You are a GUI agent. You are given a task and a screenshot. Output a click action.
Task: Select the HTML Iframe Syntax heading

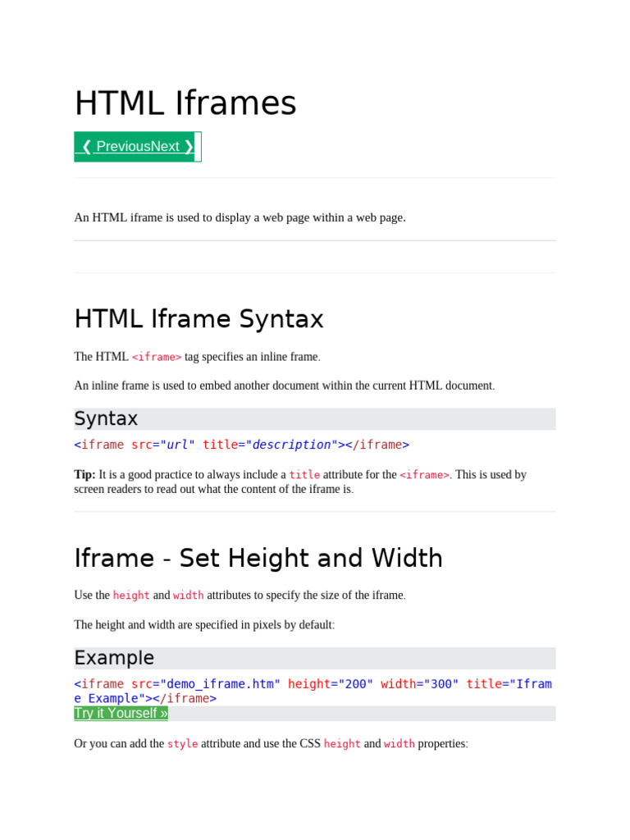(x=199, y=318)
